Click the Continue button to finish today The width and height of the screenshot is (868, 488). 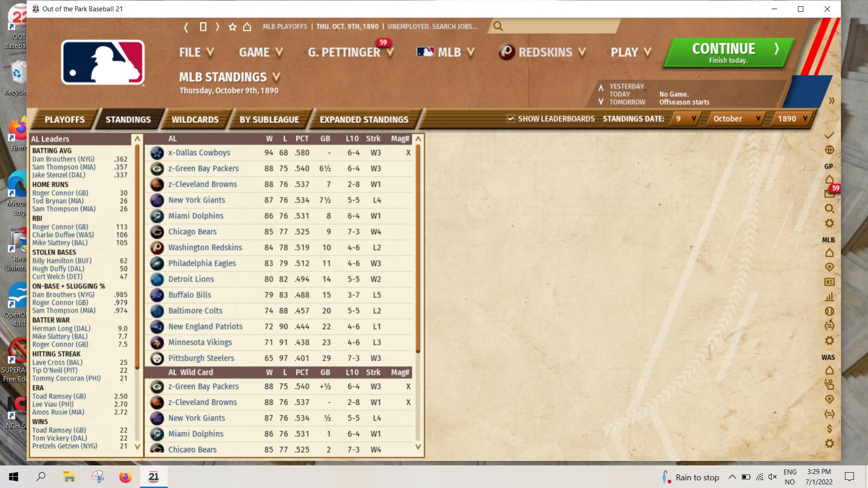tap(728, 53)
